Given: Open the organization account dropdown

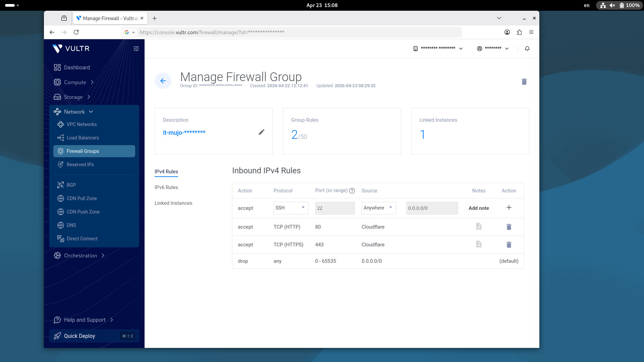Looking at the screenshot, I should click(438, 49).
